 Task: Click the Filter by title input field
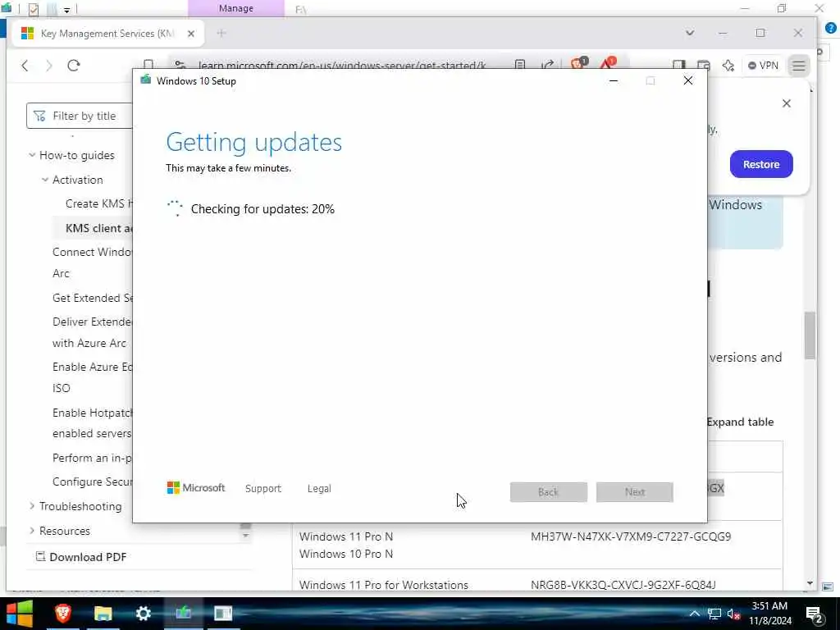(80, 116)
